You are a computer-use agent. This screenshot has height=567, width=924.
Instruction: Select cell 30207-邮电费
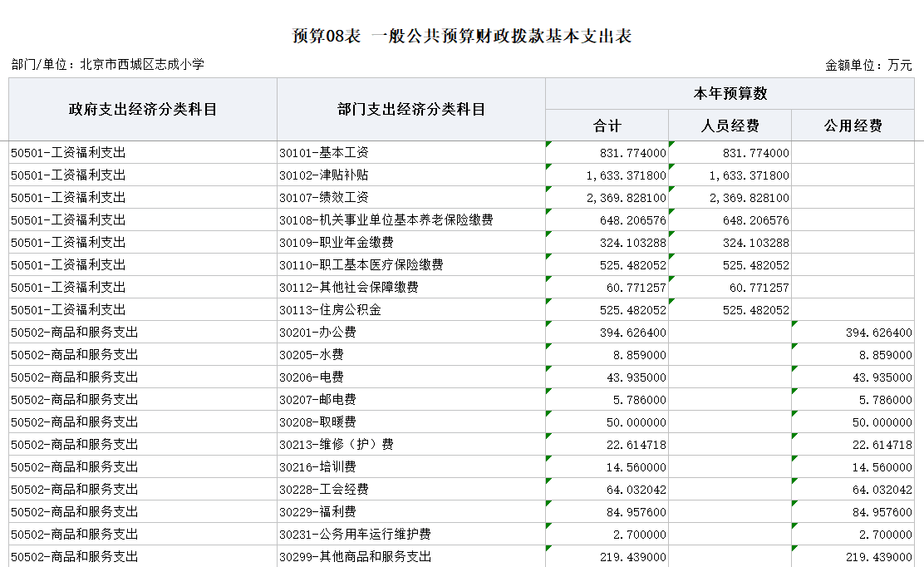(x=411, y=400)
